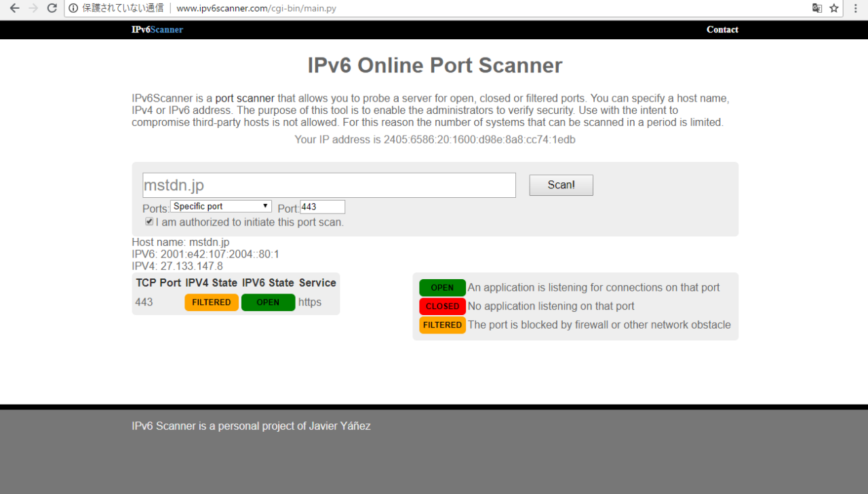Reload the page with refresh icon
This screenshot has height=494, width=868.
[x=52, y=8]
